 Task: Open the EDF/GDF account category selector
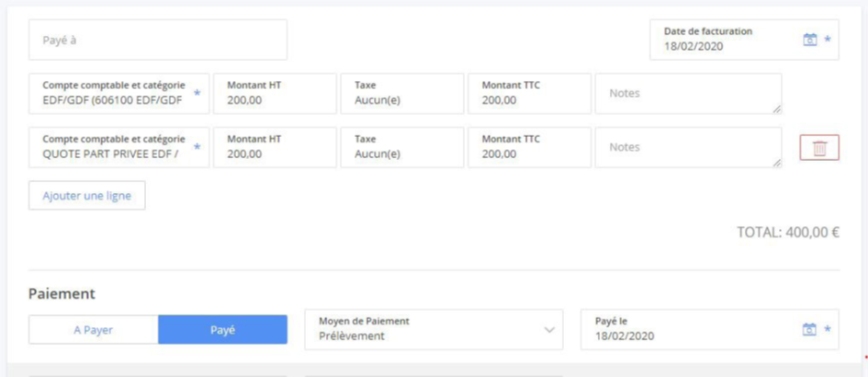(119, 94)
